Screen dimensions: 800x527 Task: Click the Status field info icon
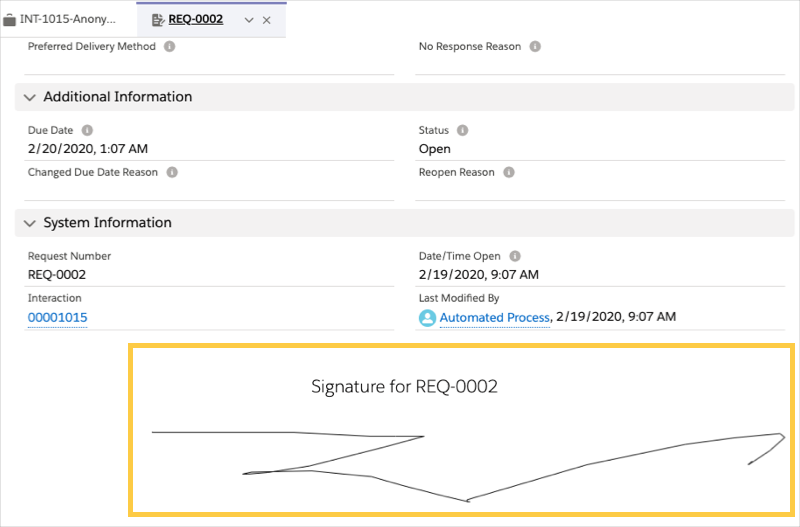click(x=462, y=131)
